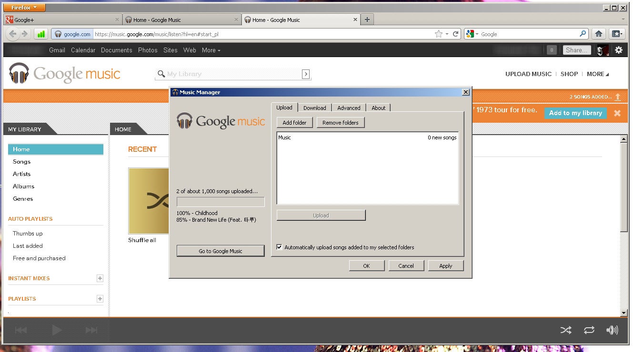Click the magnifier in the Firefox search box

point(583,34)
